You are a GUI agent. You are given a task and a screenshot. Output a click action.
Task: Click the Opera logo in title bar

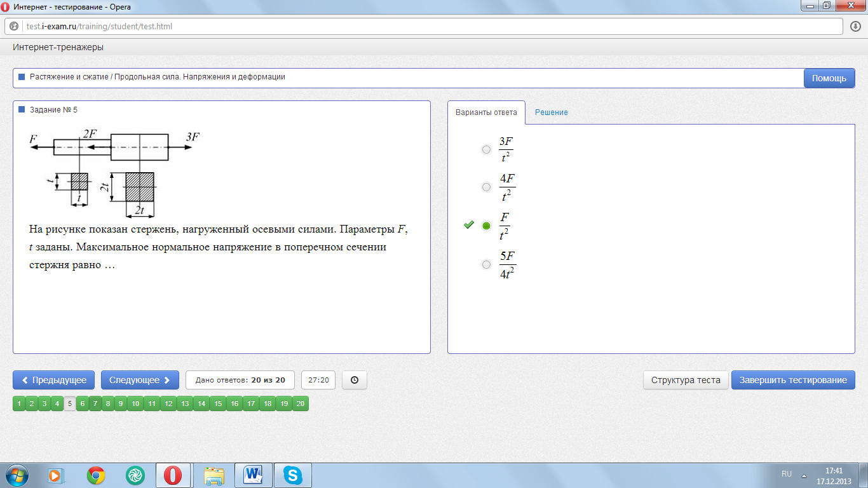click(6, 6)
